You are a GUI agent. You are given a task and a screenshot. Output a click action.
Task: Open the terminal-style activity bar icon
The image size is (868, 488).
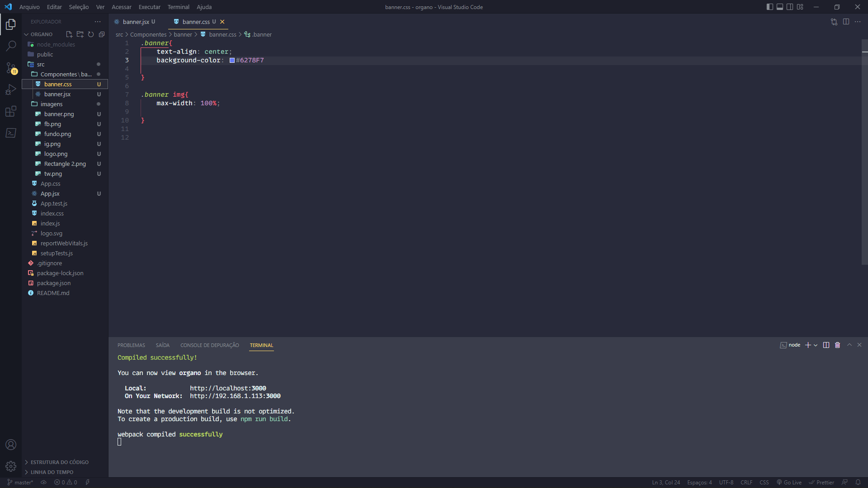11,133
